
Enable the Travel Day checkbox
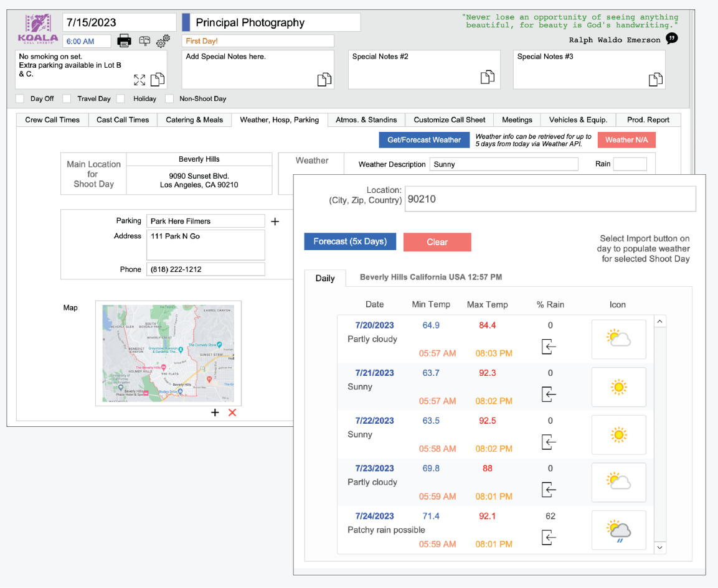67,99
